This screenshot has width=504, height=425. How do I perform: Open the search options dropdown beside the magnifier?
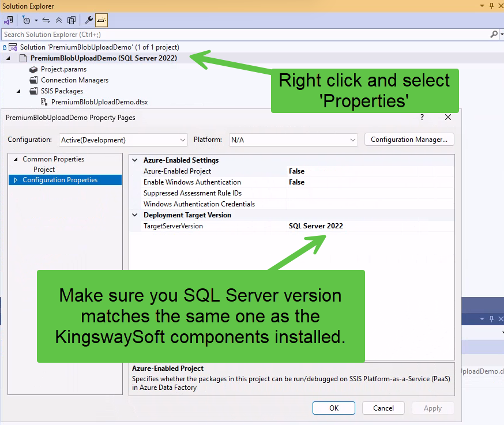[x=502, y=34]
